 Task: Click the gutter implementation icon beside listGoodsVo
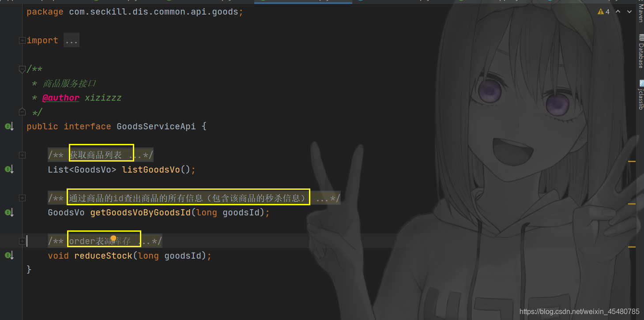(9, 169)
